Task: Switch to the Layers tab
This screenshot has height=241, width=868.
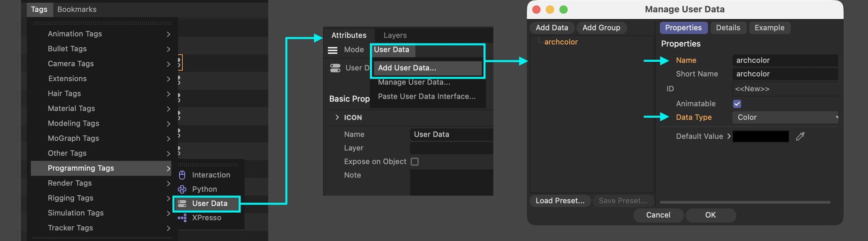Action: (x=395, y=36)
